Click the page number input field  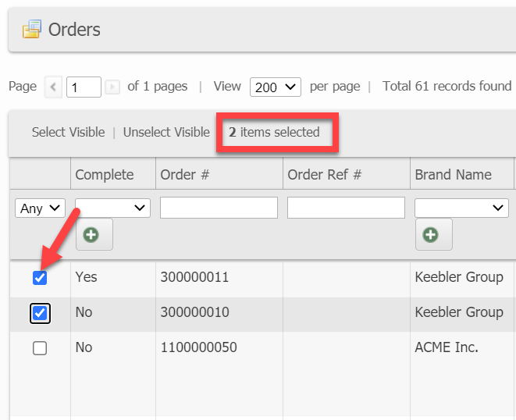click(84, 87)
